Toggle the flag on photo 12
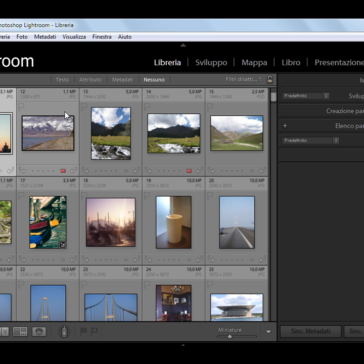This screenshot has width=364, height=364. coord(21,107)
